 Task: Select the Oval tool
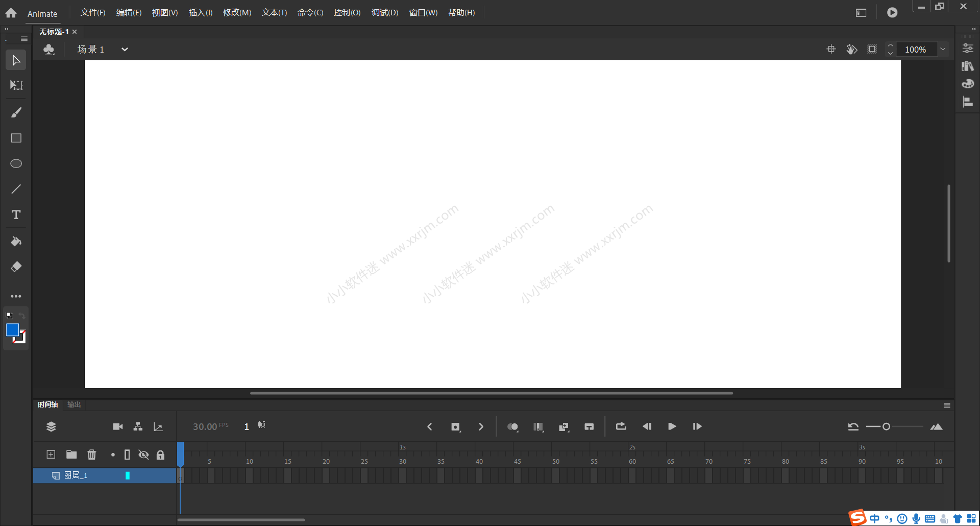16,163
